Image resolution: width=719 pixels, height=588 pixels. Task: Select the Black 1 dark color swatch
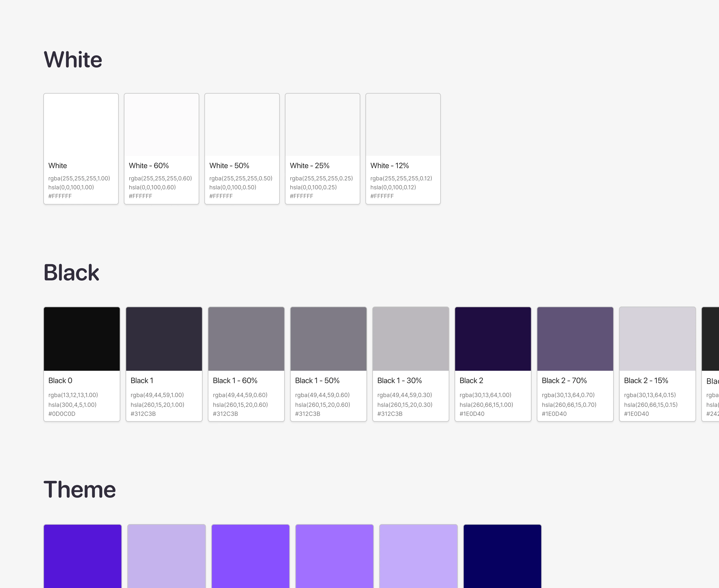click(x=164, y=339)
